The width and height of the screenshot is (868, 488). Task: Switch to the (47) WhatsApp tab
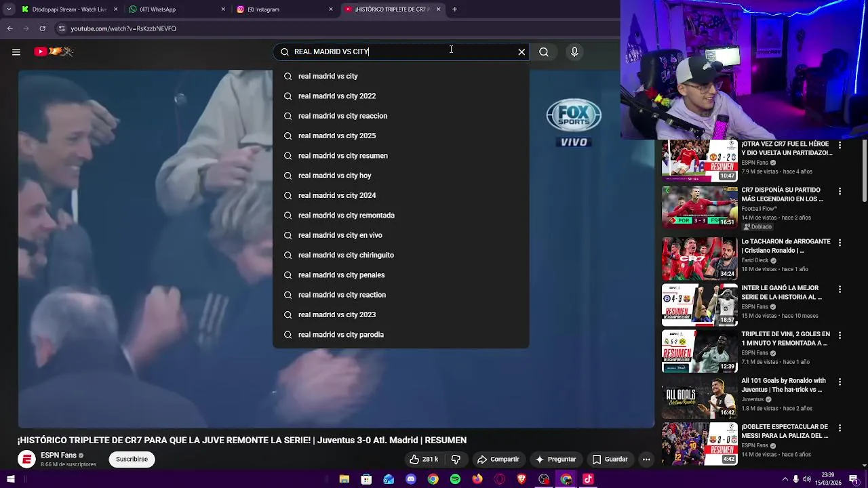tap(176, 9)
